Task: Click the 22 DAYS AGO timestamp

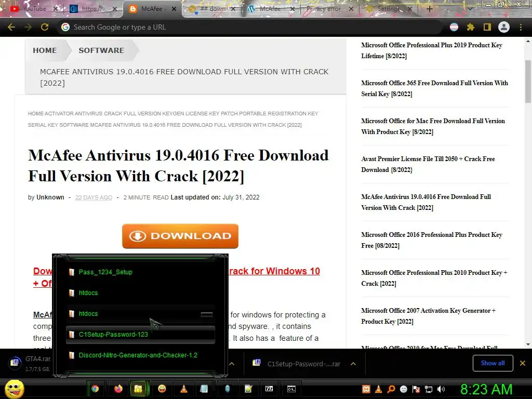Action: (94, 197)
